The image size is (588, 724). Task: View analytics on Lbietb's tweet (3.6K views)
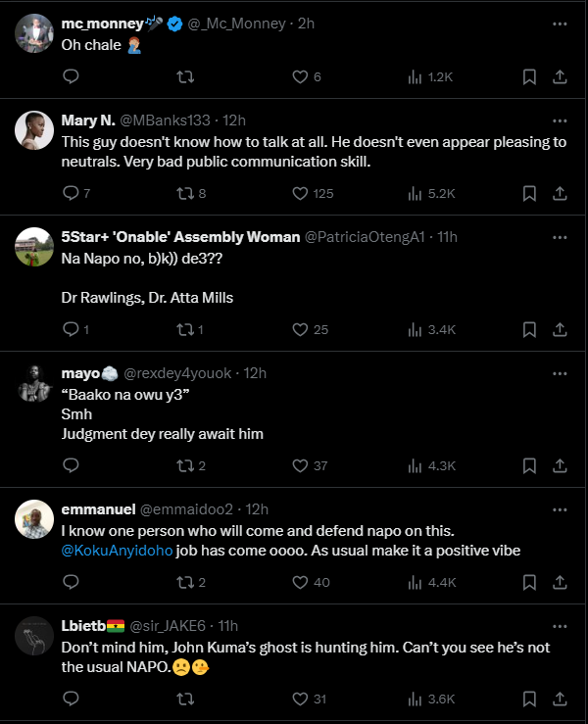415,699
